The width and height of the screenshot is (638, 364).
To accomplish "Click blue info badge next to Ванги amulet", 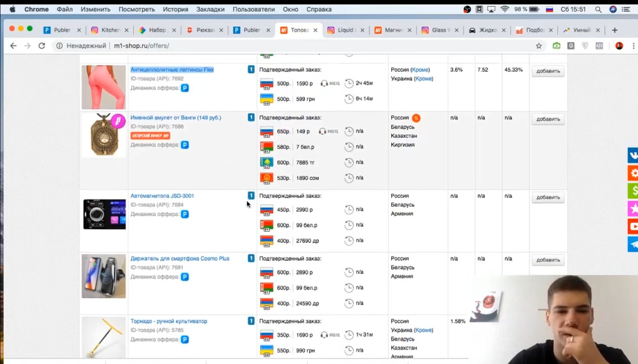I will pyautogui.click(x=251, y=117).
